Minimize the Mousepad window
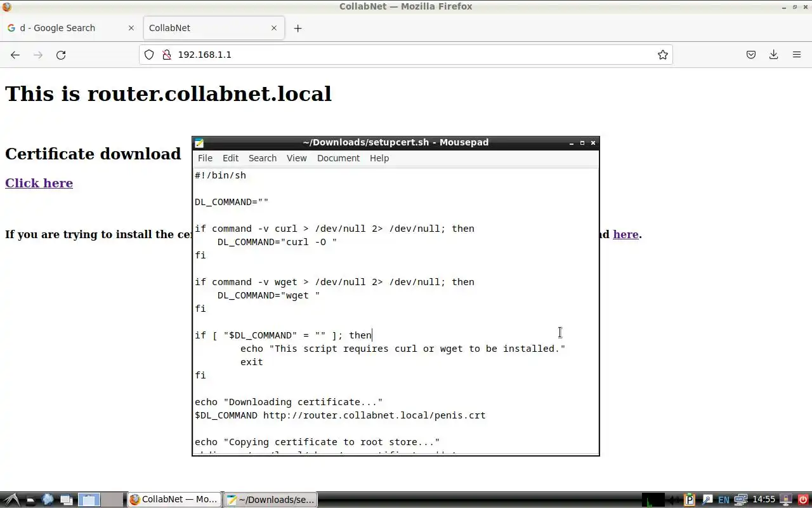The image size is (812, 508). (x=572, y=143)
